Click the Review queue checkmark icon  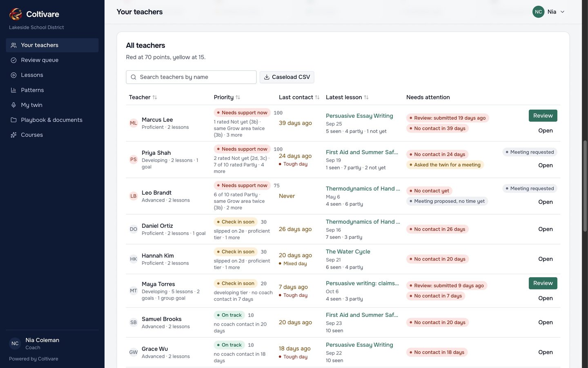pos(13,60)
